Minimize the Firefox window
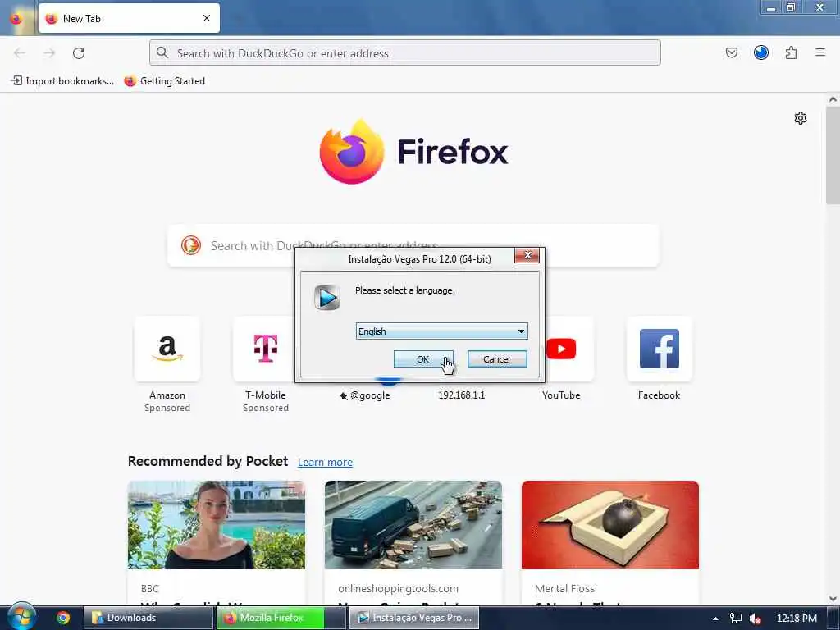The width and height of the screenshot is (840, 630). click(771, 7)
